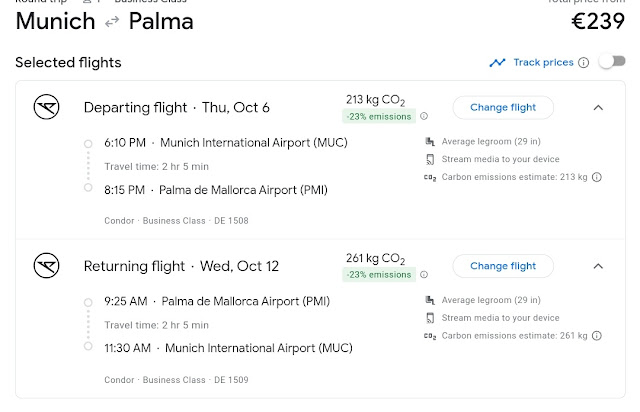Click the Track prices link text
This screenshot has height=412, width=640.
(543, 63)
